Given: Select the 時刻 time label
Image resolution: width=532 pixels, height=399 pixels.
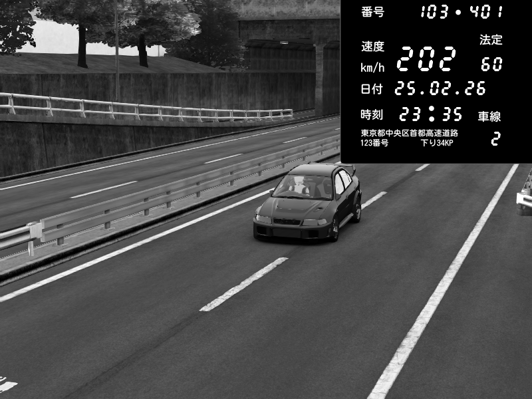Looking at the screenshot, I should 372,114.
